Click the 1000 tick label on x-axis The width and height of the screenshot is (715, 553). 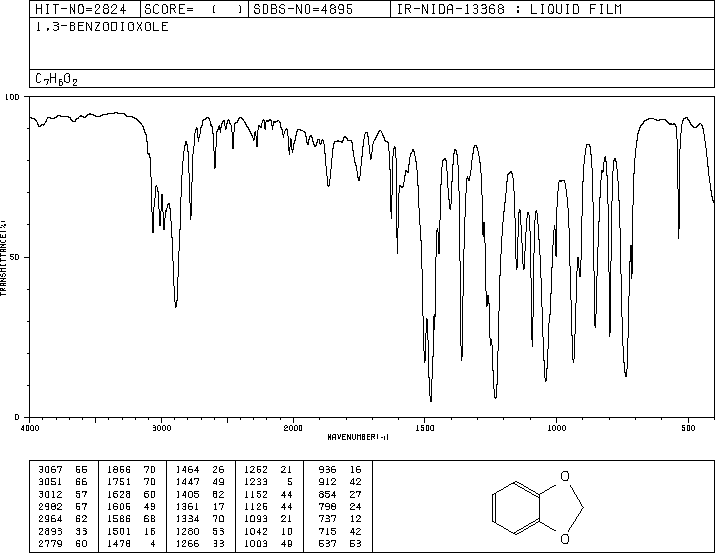click(556, 428)
